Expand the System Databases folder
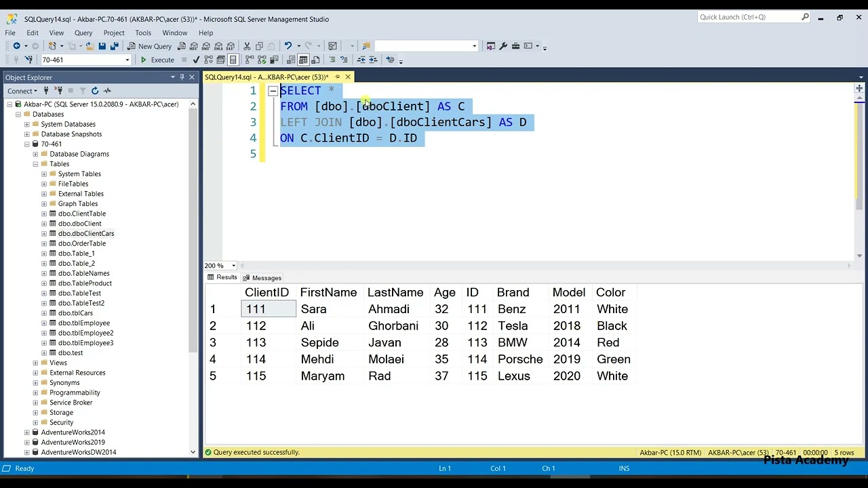The width and height of the screenshot is (868, 488). pyautogui.click(x=27, y=124)
